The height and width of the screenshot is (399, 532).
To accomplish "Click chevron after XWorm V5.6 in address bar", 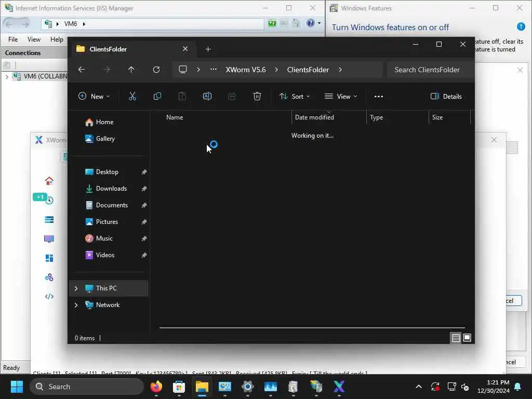I will pyautogui.click(x=276, y=70).
